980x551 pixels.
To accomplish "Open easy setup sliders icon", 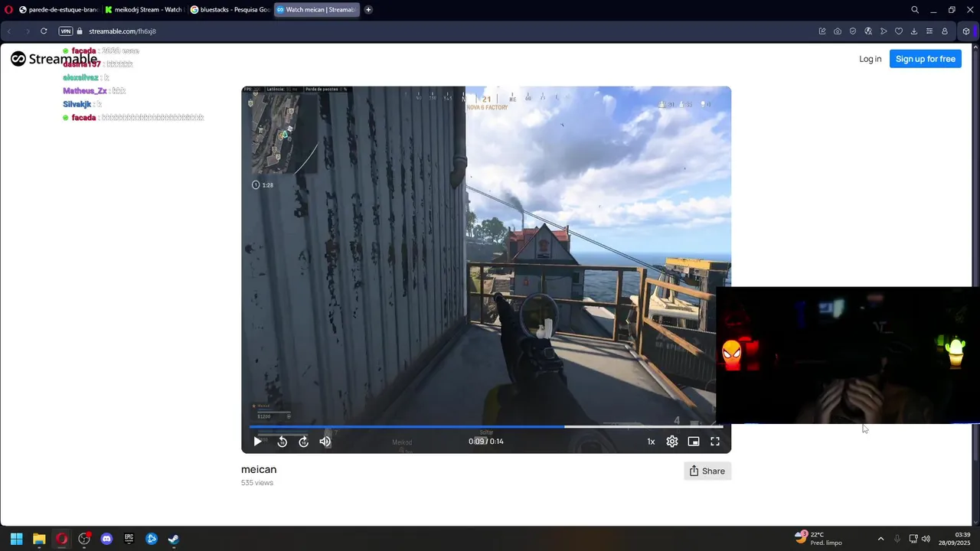I will [929, 31].
